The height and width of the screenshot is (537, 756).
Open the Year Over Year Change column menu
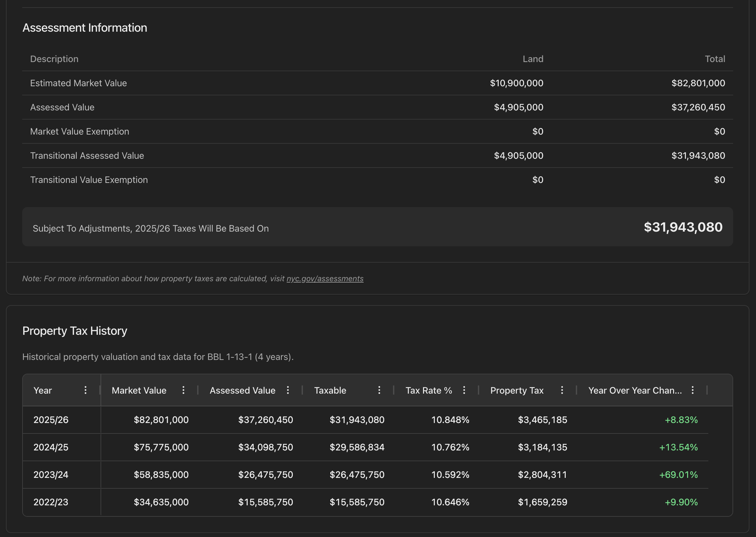693,390
